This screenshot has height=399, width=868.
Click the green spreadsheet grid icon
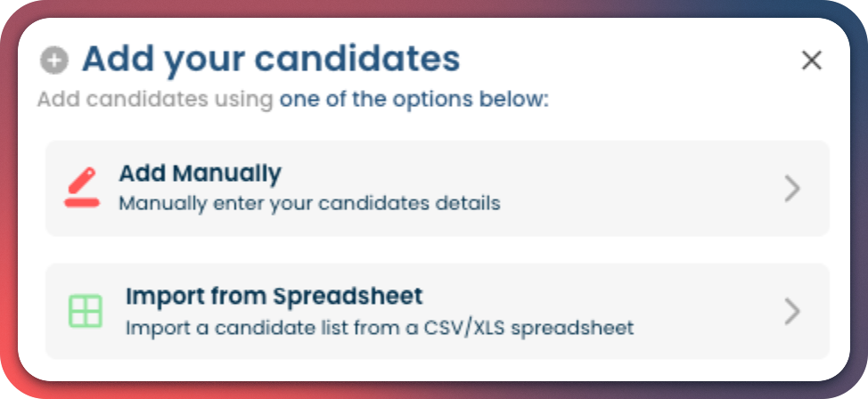(x=86, y=311)
